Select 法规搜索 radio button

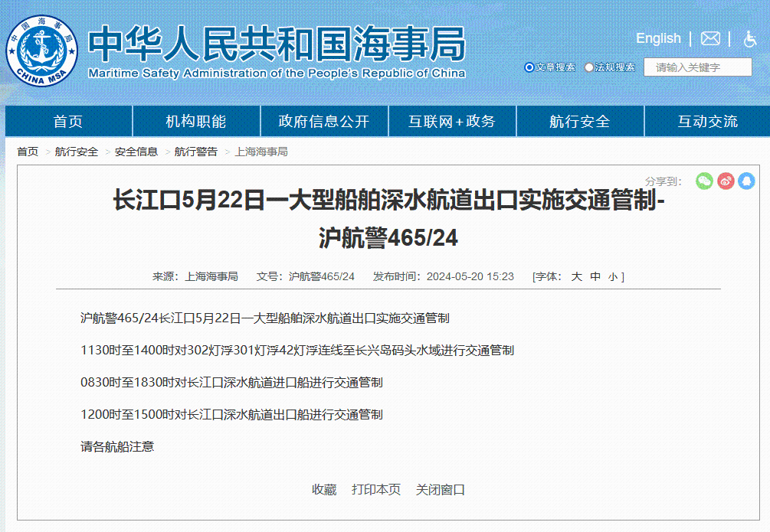[589, 67]
